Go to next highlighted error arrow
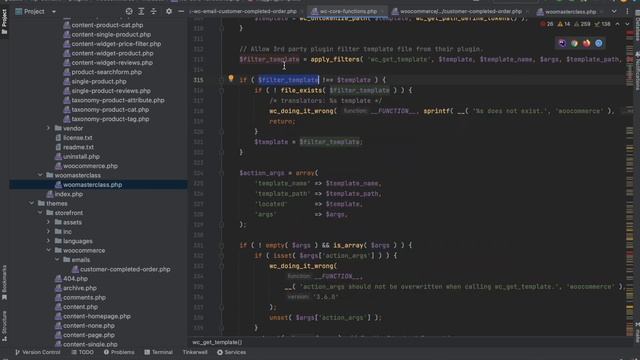 (627, 24)
